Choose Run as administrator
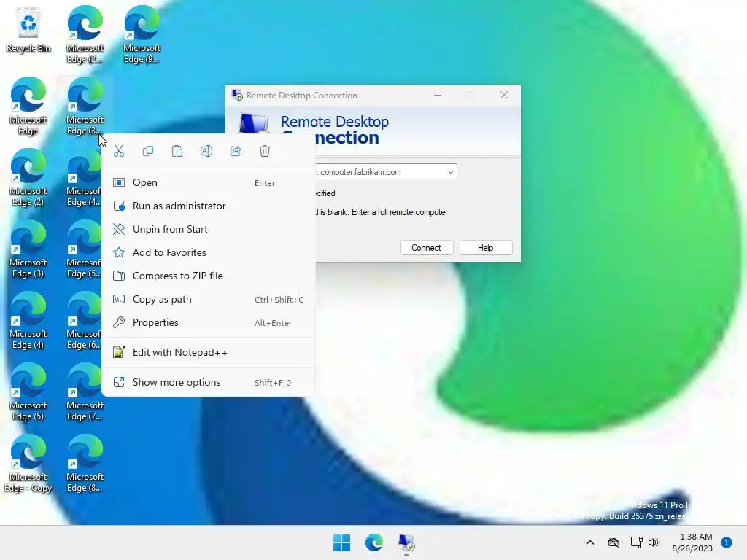 pyautogui.click(x=208, y=206)
